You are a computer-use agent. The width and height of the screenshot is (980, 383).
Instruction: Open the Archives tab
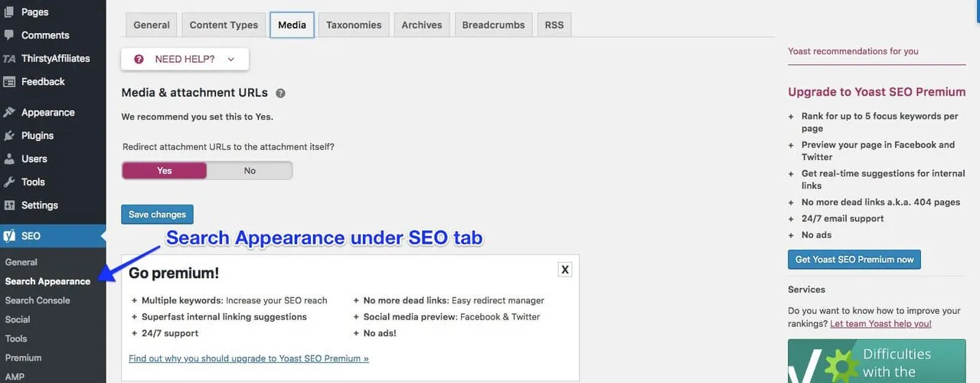[422, 25]
